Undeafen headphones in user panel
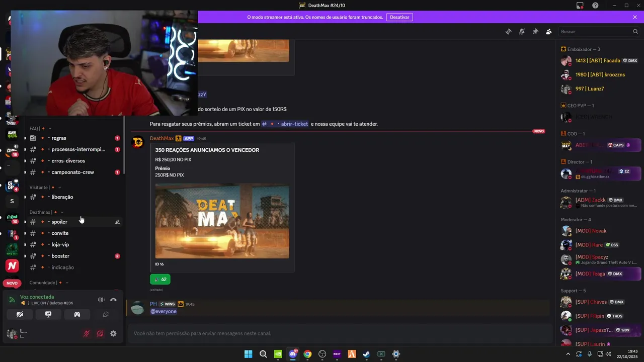Viewport: 644px width, 362px height. click(100, 333)
